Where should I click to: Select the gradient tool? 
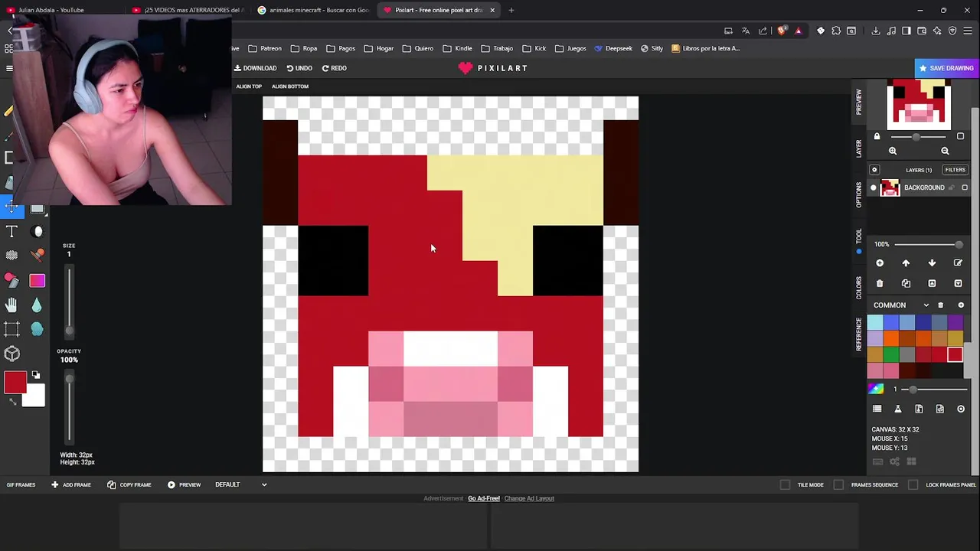coord(38,281)
